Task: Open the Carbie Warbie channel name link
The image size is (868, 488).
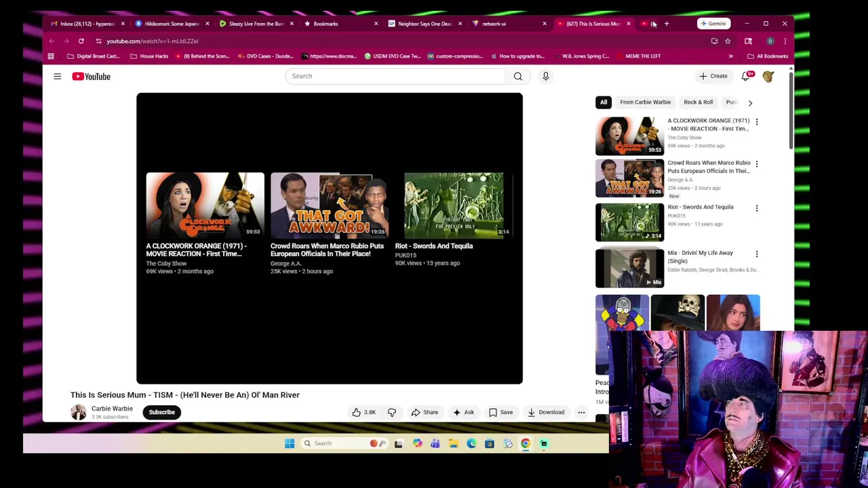Action: point(112,409)
